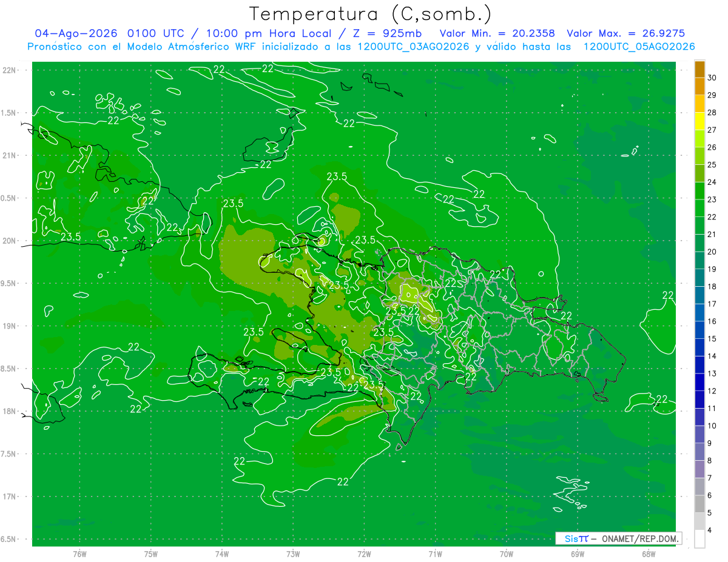Click legend scale value "17"
Screen dimensions: 728x562
[712, 304]
